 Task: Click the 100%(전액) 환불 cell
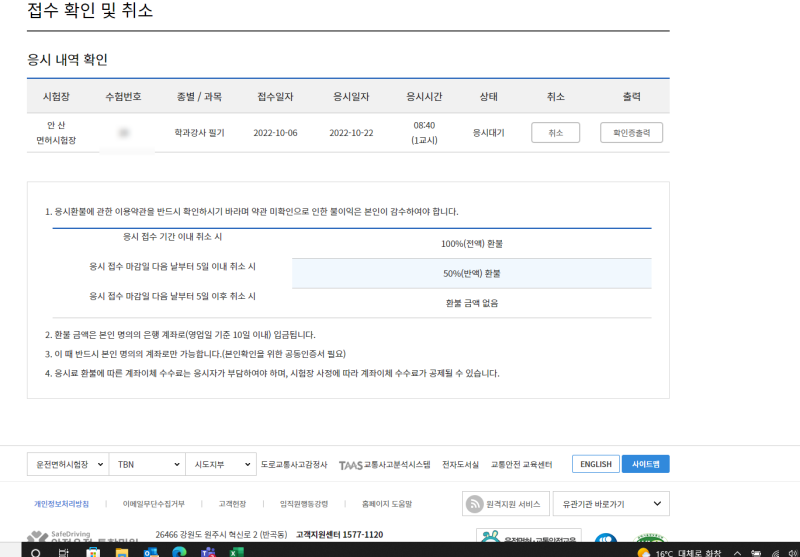[472, 244]
